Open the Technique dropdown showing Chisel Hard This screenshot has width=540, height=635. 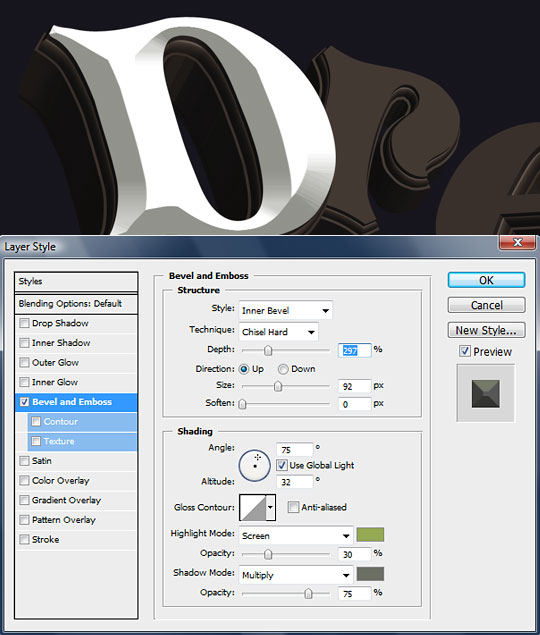point(279,332)
